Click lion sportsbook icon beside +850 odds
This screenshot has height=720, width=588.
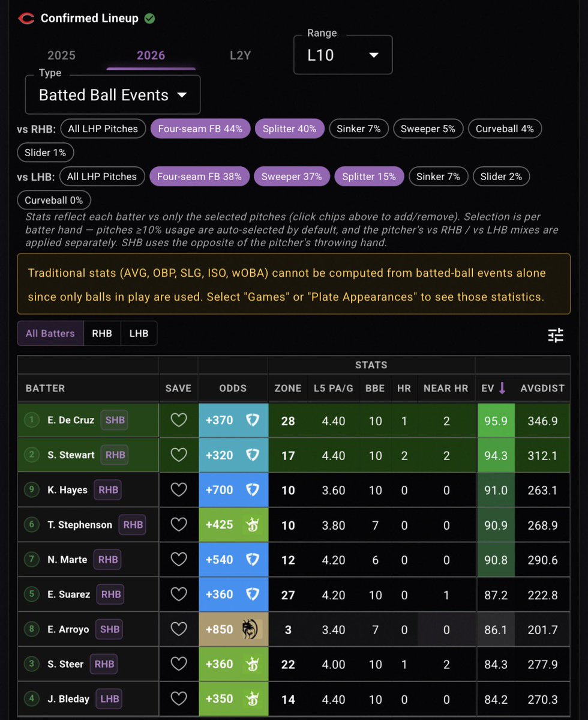[x=250, y=629]
